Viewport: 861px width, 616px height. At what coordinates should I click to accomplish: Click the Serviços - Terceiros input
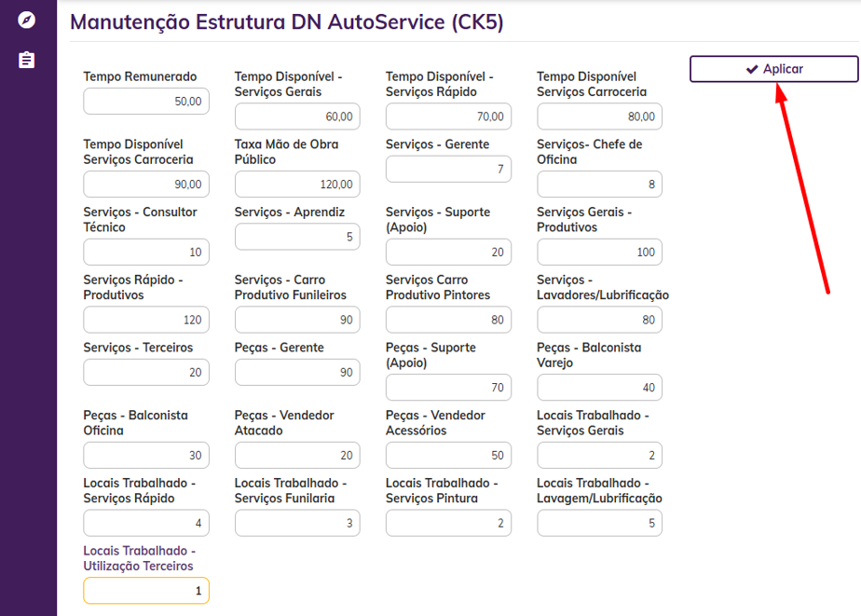point(146,372)
